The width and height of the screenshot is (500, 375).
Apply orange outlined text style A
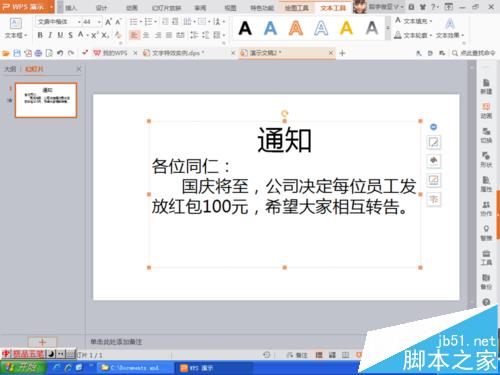[x=296, y=28]
